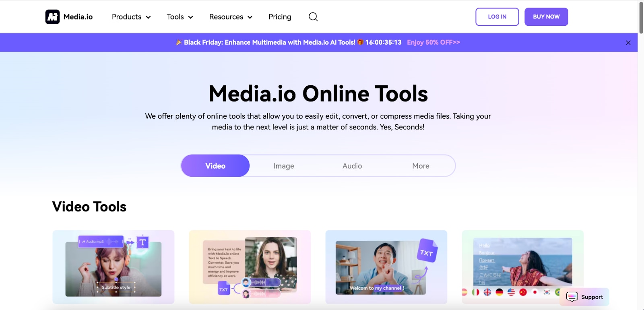Switch to the More tab
Viewport: 644px width, 310px height.
(x=421, y=166)
